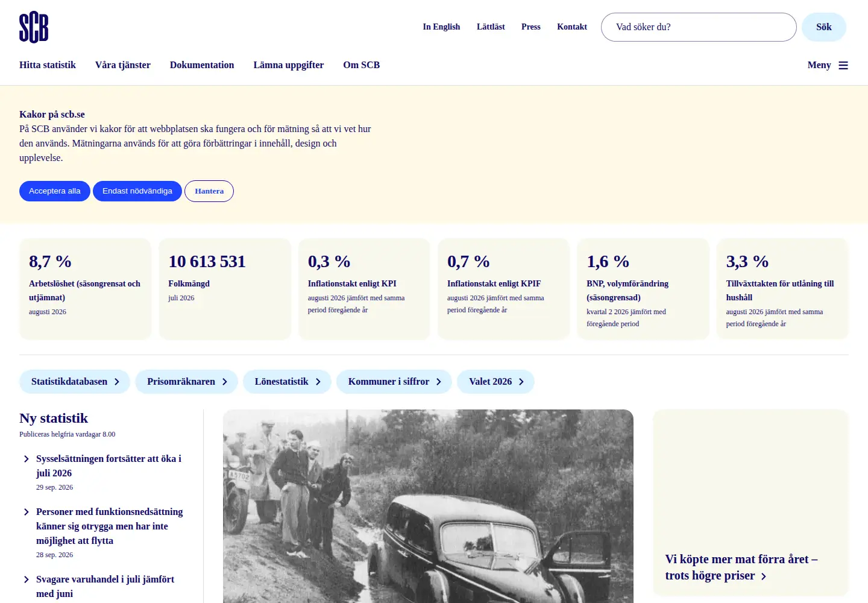Click the chevron on Kommuner i siffror pill
The width and height of the screenshot is (868, 603).
tap(439, 382)
